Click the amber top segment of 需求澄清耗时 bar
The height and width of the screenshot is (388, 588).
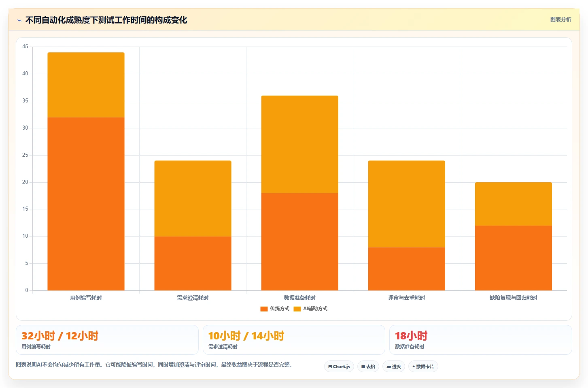193,198
